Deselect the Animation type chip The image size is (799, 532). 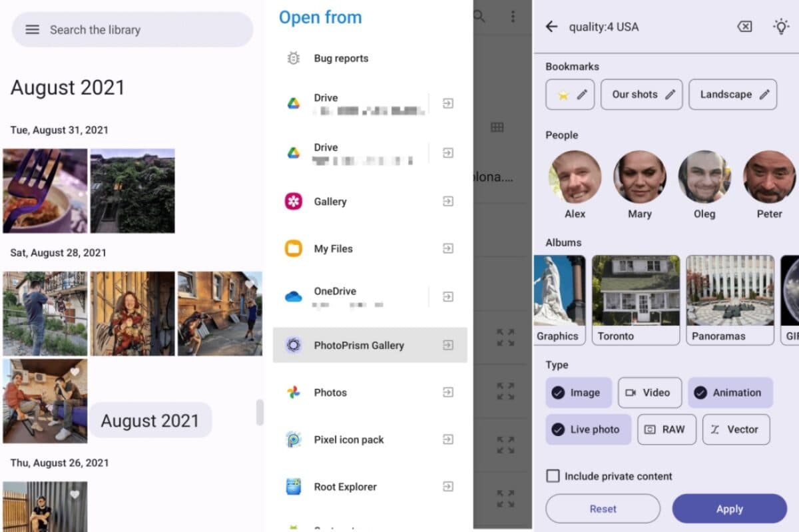tap(730, 393)
